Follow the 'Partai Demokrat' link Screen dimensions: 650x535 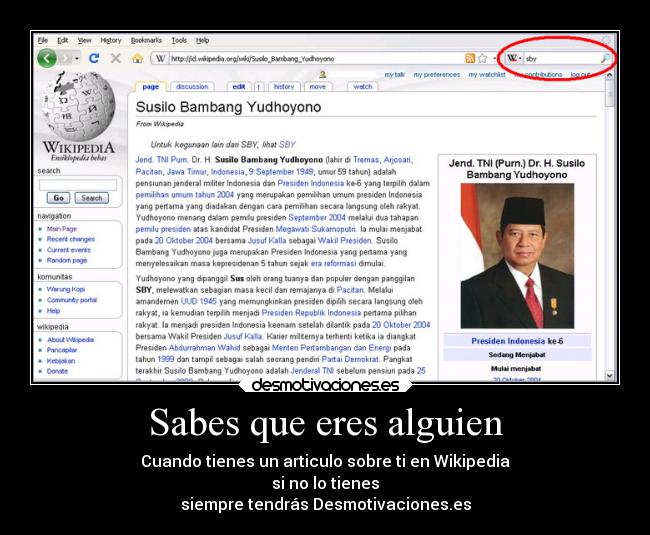click(350, 359)
